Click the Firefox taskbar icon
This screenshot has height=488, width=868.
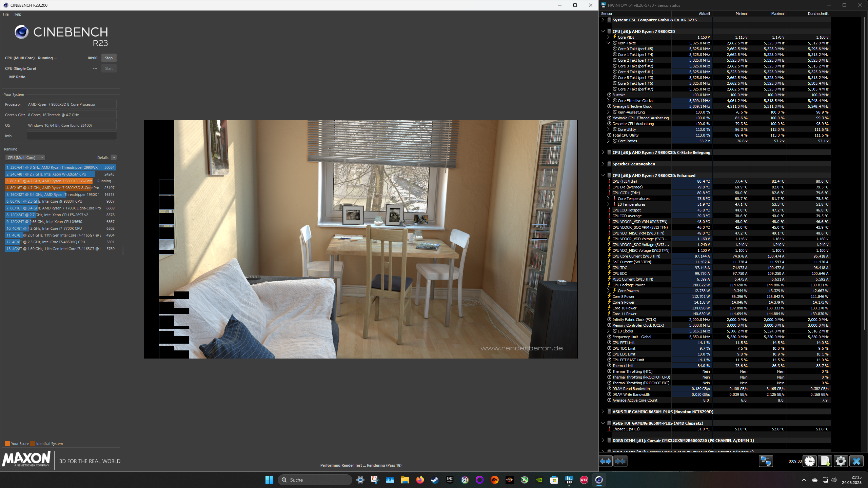(x=420, y=480)
